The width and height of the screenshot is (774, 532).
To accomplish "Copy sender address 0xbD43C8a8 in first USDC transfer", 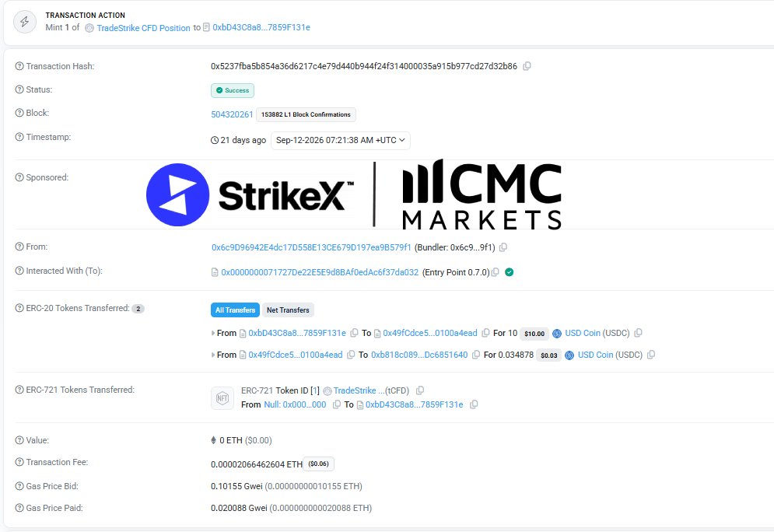I will click(354, 333).
